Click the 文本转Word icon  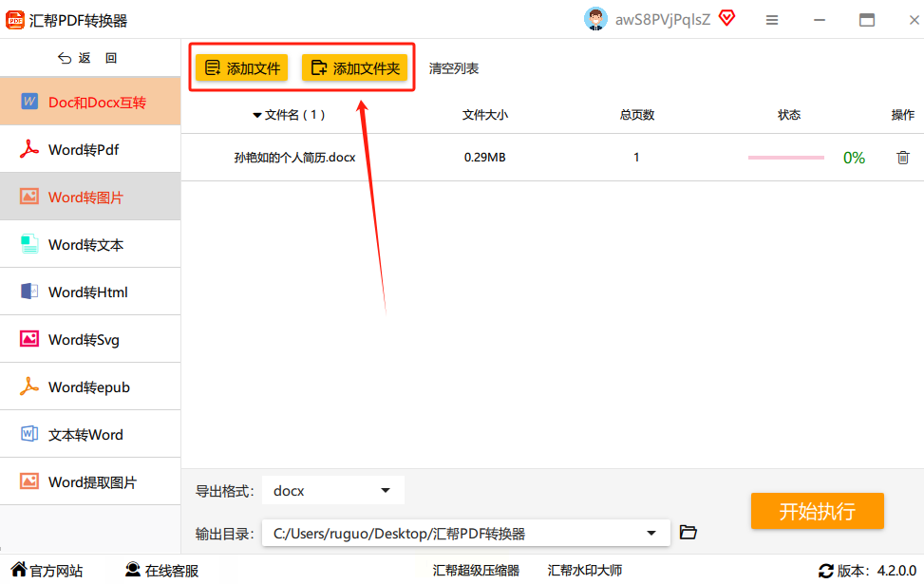(28, 434)
